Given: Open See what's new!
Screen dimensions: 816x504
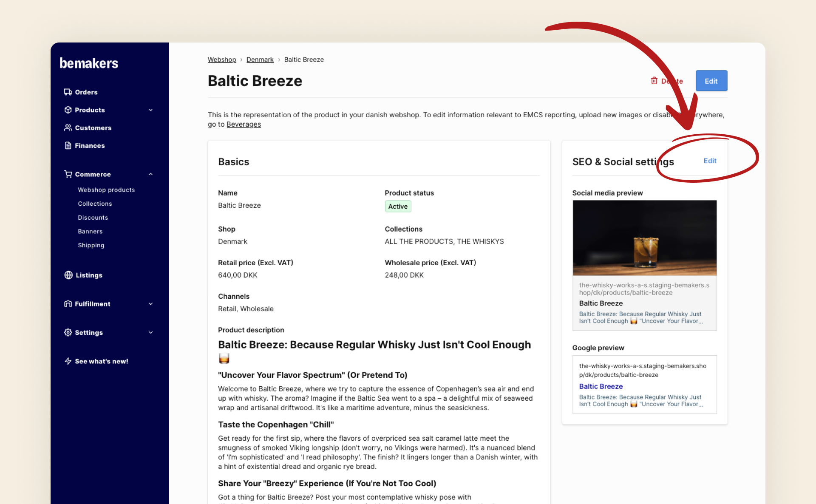Looking at the screenshot, I should pyautogui.click(x=102, y=361).
